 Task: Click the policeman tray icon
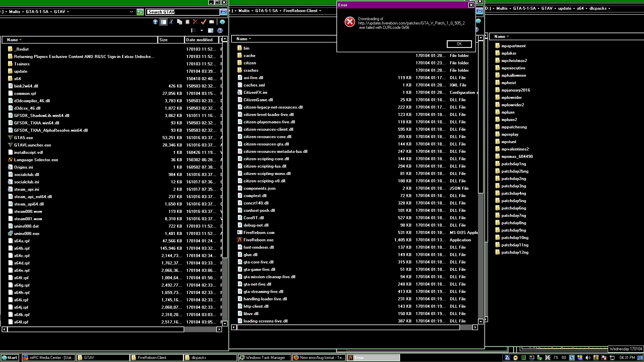point(580,358)
